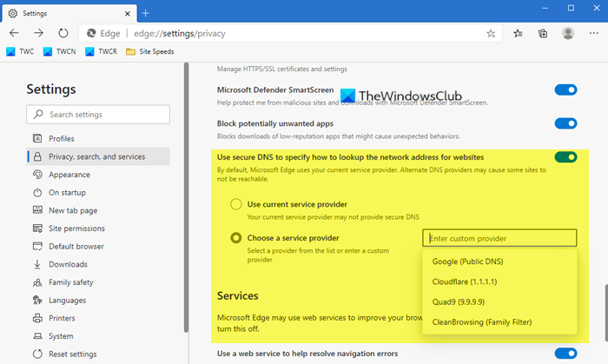Image resolution: width=608 pixels, height=364 pixels.
Task: Add this page to favorites star icon
Action: coord(491,33)
